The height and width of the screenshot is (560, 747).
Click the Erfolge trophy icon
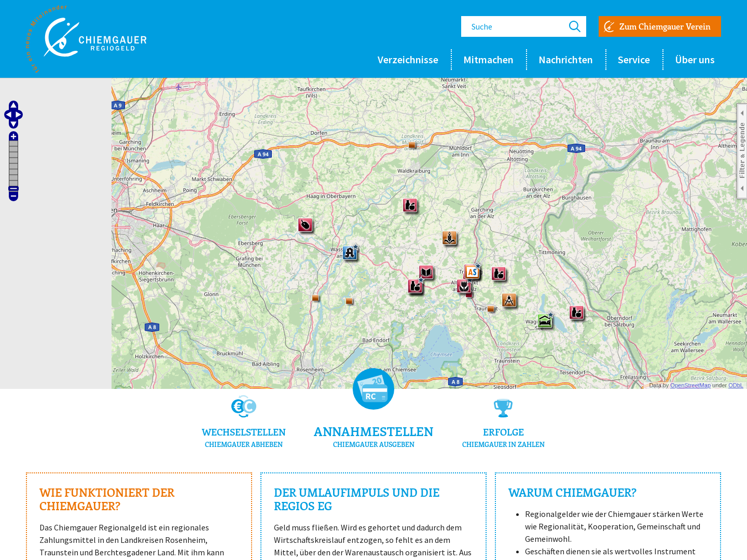pos(503,408)
